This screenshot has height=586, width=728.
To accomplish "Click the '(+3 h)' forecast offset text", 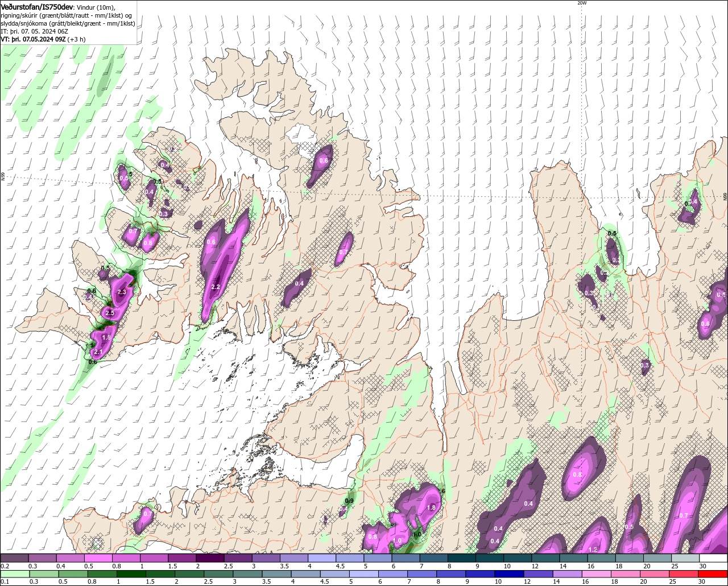I will click(77, 39).
